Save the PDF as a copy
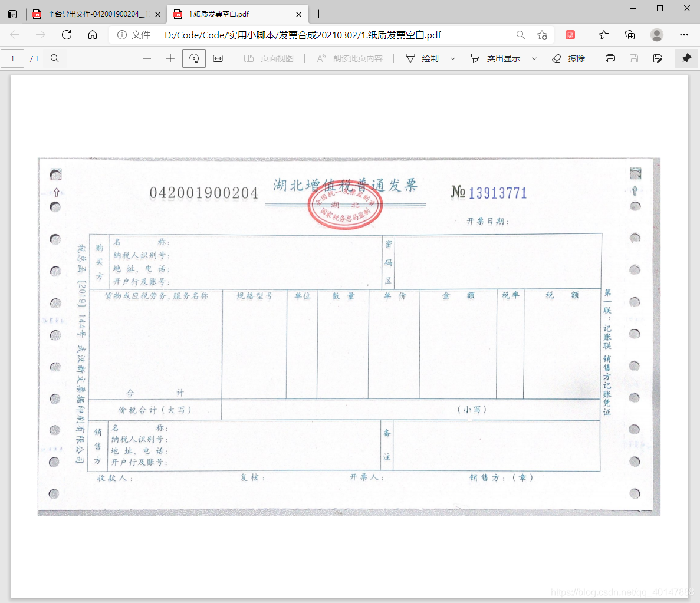The image size is (700, 603). (658, 58)
